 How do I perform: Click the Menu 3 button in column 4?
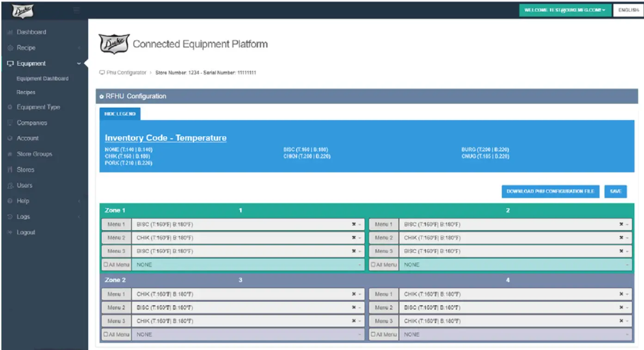(x=384, y=321)
